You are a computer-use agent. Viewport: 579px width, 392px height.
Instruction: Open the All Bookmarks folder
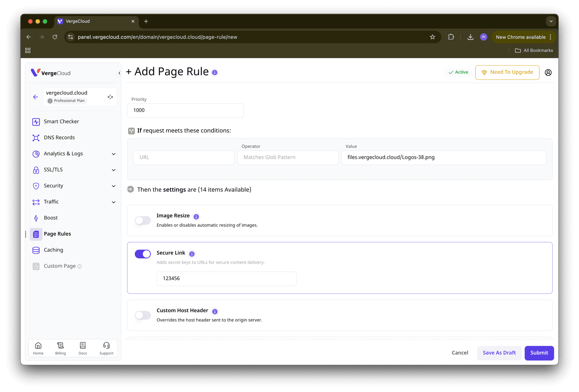534,51
